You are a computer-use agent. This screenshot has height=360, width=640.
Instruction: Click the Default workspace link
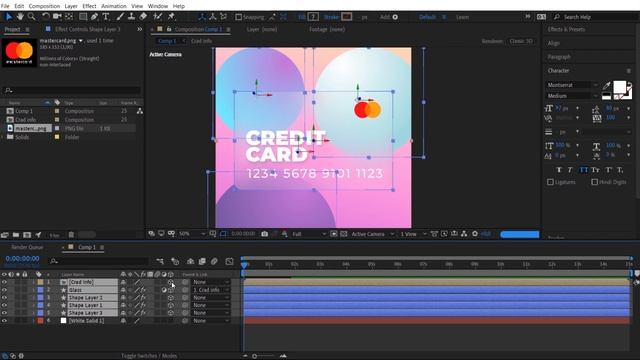click(x=427, y=17)
